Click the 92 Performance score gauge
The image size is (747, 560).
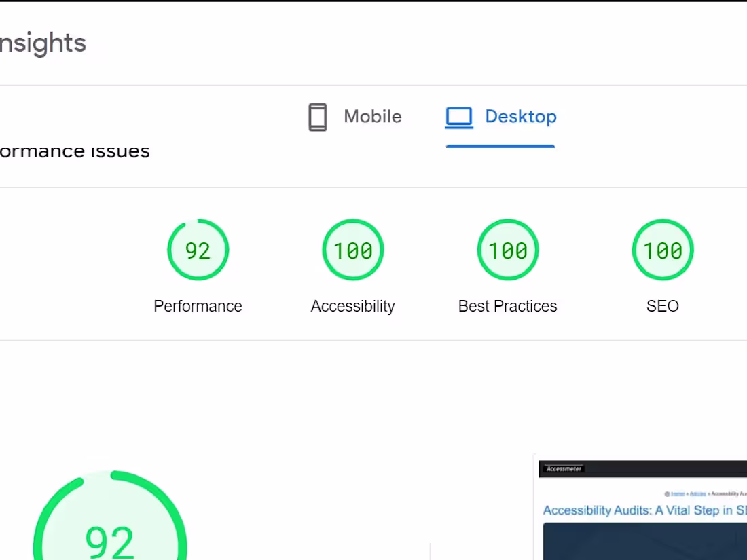(x=198, y=250)
